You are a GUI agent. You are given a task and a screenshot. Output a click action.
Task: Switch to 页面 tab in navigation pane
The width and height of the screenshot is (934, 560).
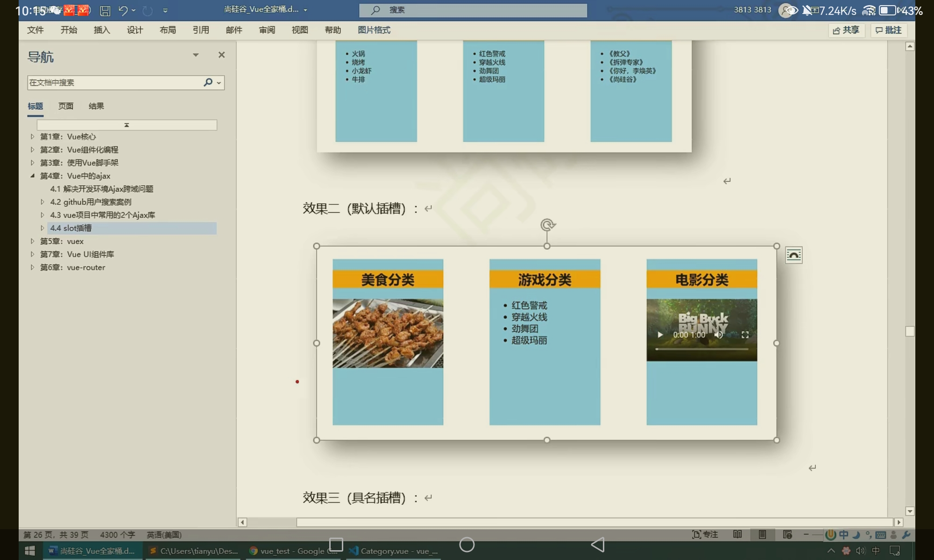pyautogui.click(x=66, y=106)
